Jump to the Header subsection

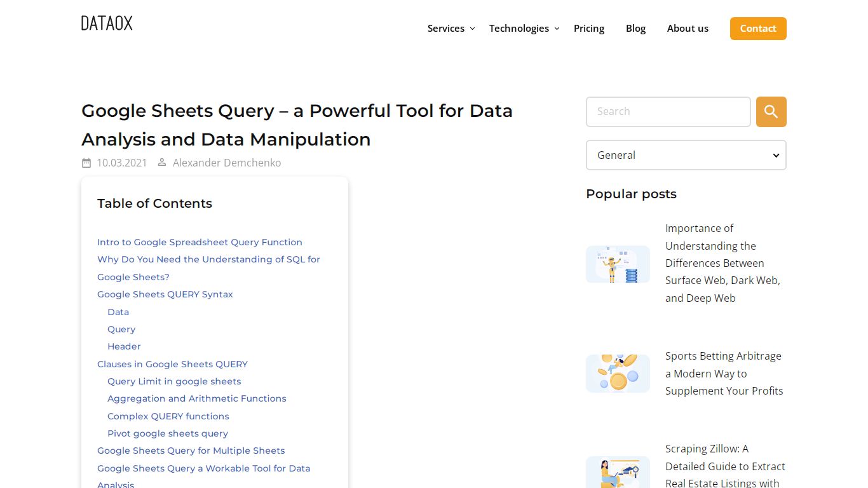pos(124,346)
